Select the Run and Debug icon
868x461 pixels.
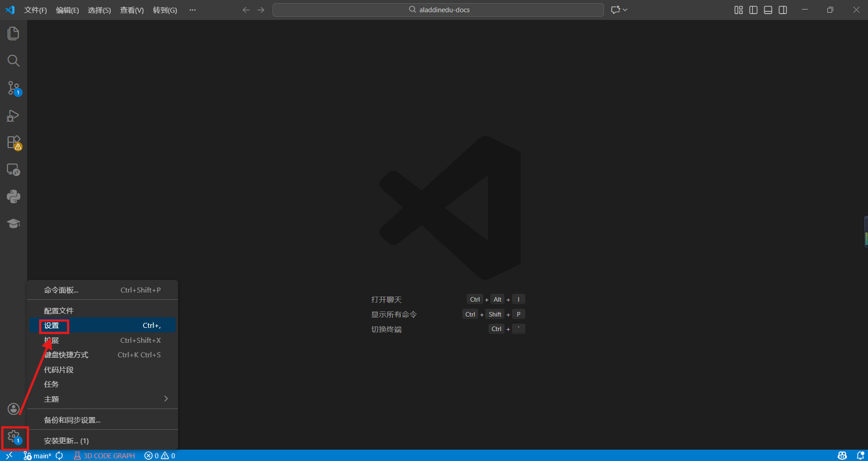13,115
